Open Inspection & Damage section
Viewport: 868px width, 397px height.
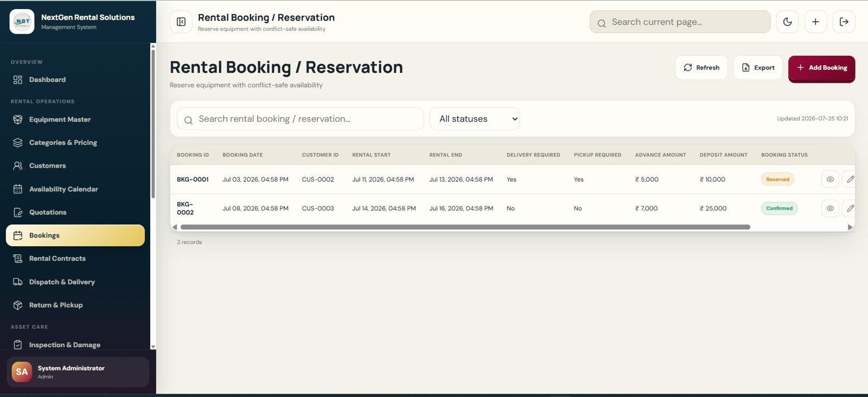pos(75,345)
